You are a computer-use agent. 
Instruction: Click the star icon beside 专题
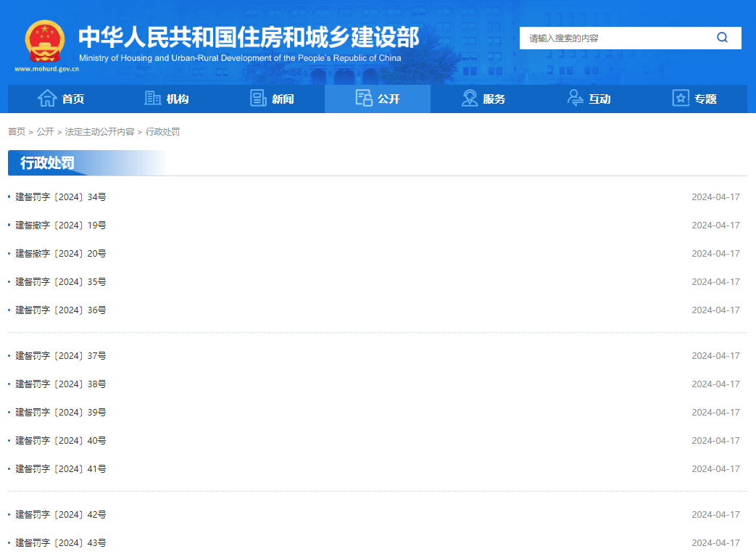pos(681,99)
